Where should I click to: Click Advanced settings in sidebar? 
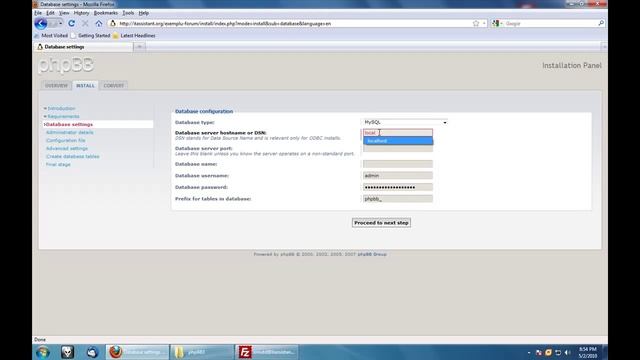(x=67, y=149)
